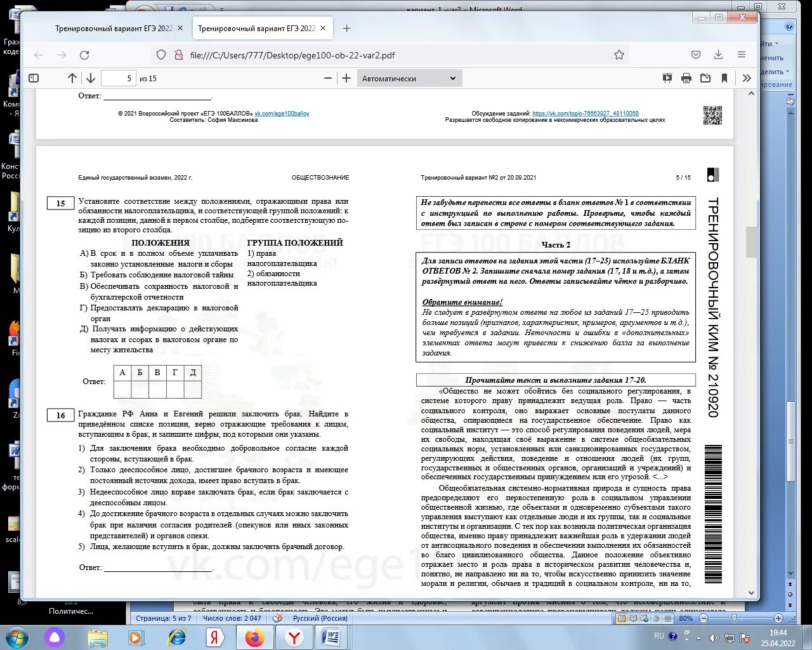812x650 pixels.
Task: Open volume control in tray
Action: click(714, 637)
